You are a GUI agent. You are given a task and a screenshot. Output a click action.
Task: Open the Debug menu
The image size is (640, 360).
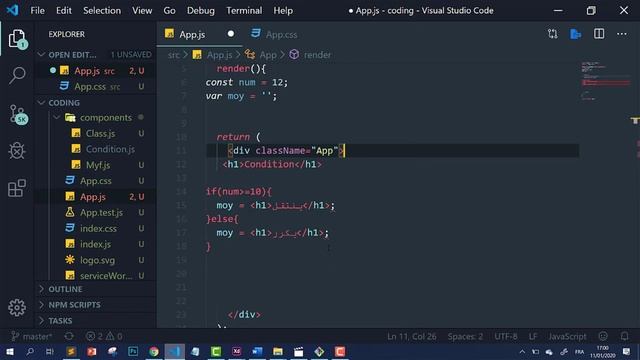(201, 11)
